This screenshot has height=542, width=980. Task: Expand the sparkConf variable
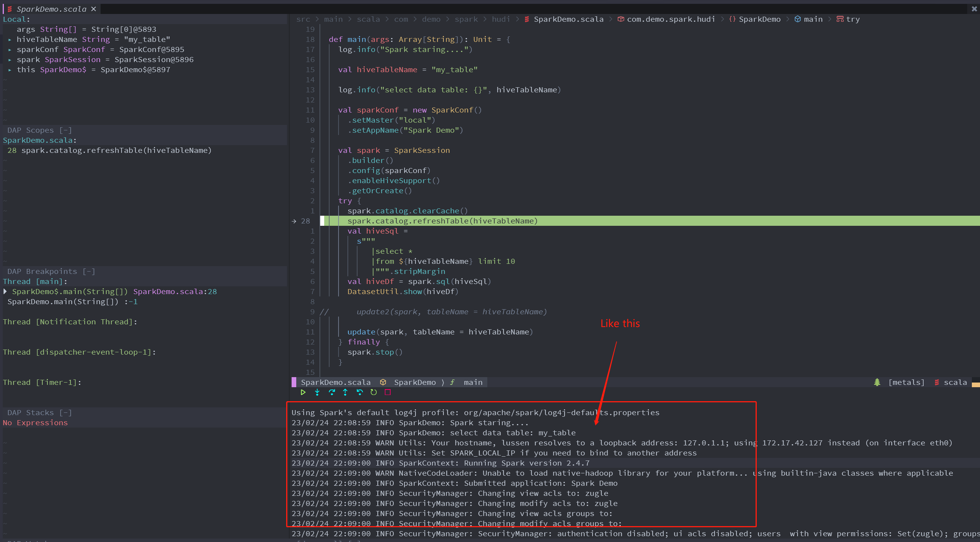point(10,49)
